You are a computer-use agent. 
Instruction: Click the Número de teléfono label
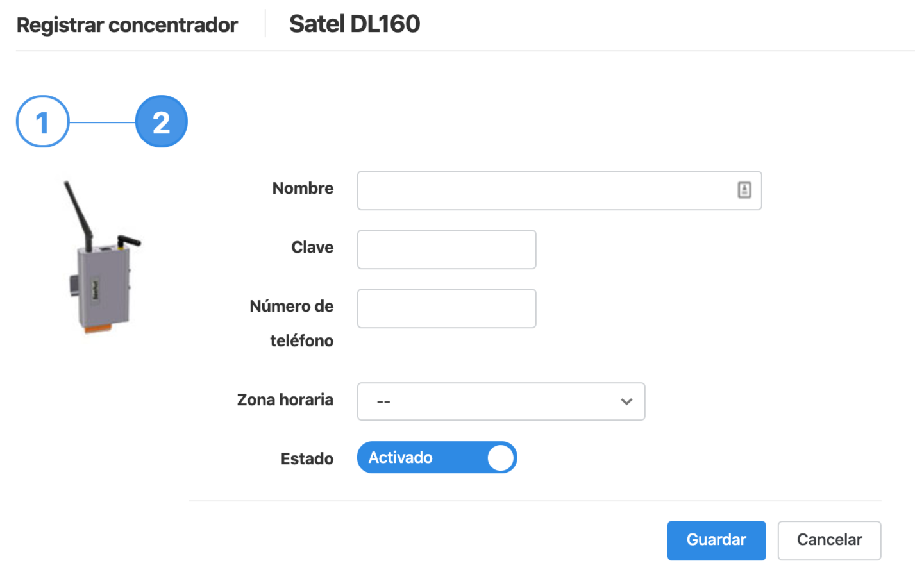click(292, 323)
